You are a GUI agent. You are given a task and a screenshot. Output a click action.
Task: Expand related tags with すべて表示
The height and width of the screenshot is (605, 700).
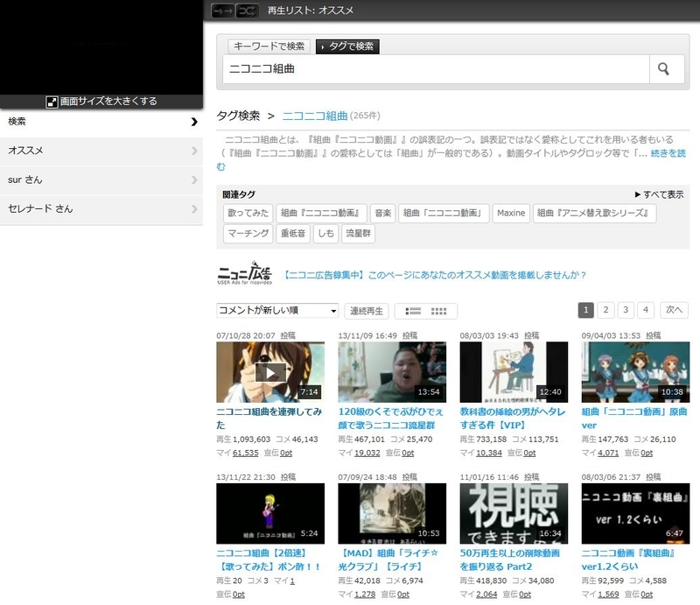[660, 195]
